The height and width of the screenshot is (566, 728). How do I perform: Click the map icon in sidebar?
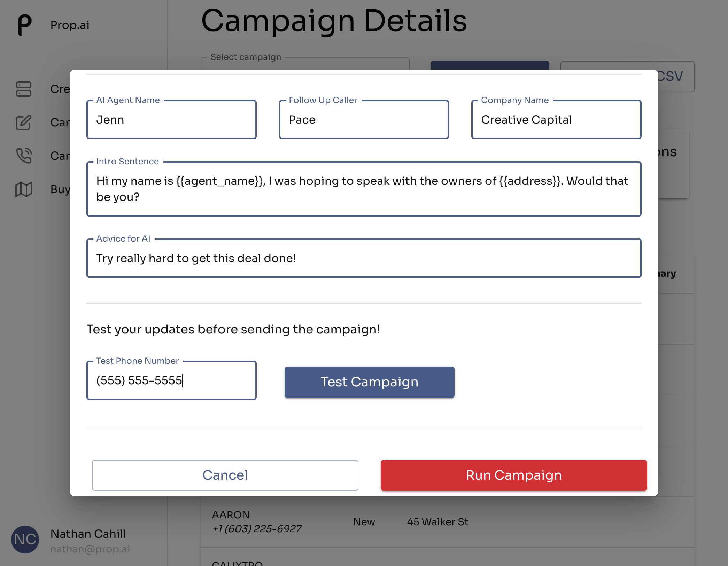tap(24, 189)
